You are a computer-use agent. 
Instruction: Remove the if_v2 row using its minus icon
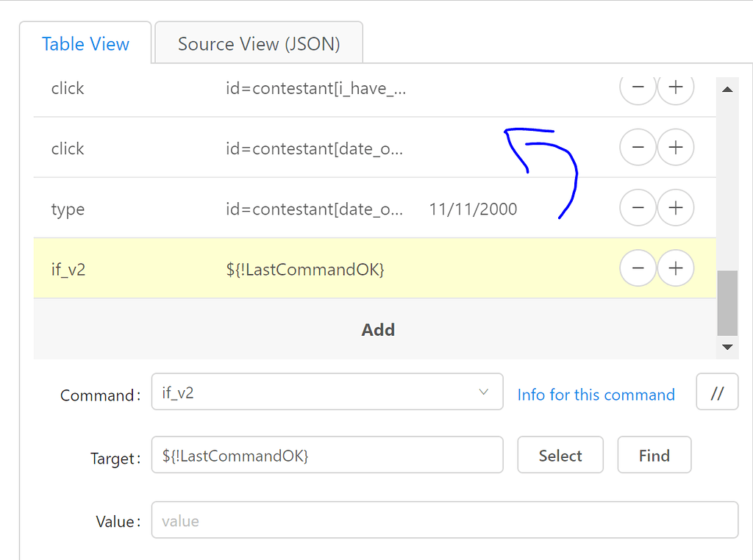638,268
